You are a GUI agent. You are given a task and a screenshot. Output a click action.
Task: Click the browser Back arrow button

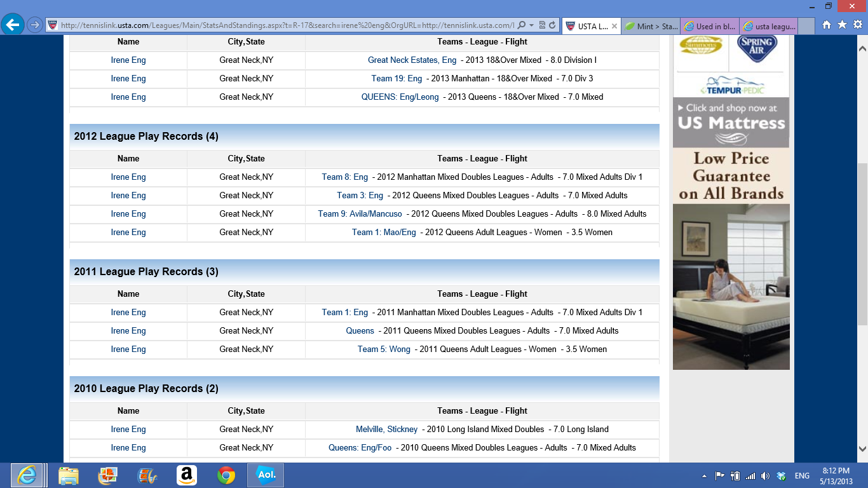pos(13,25)
